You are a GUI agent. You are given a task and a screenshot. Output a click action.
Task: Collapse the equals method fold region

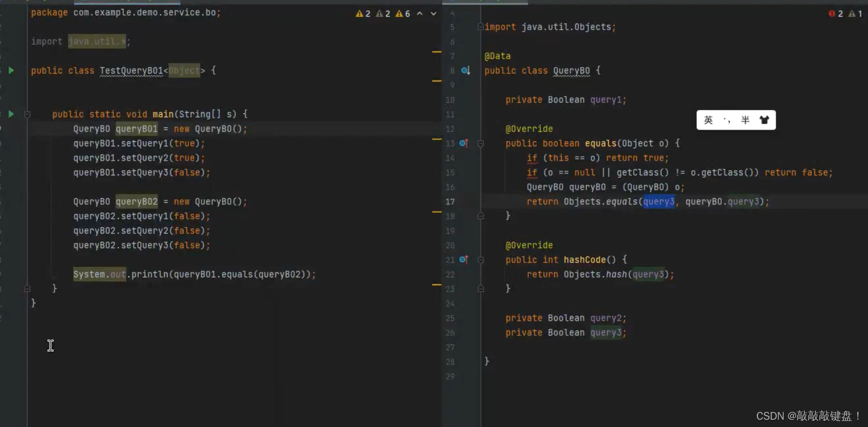(480, 143)
